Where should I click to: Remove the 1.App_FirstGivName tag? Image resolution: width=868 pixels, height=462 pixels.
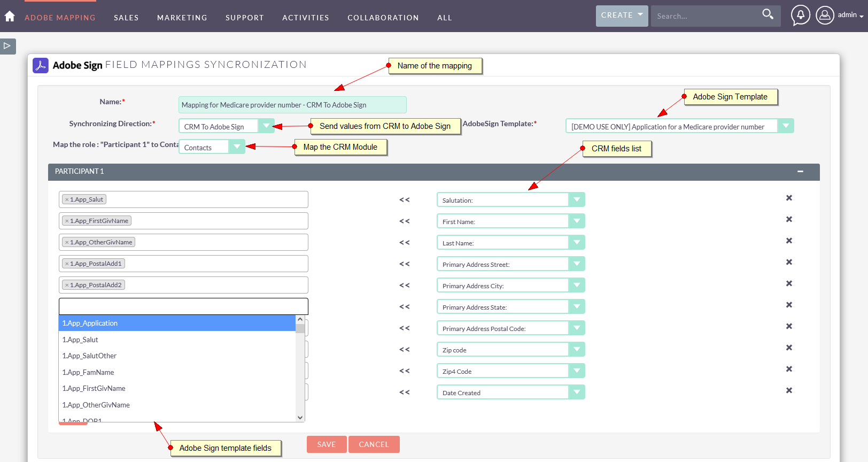pyautogui.click(x=67, y=221)
